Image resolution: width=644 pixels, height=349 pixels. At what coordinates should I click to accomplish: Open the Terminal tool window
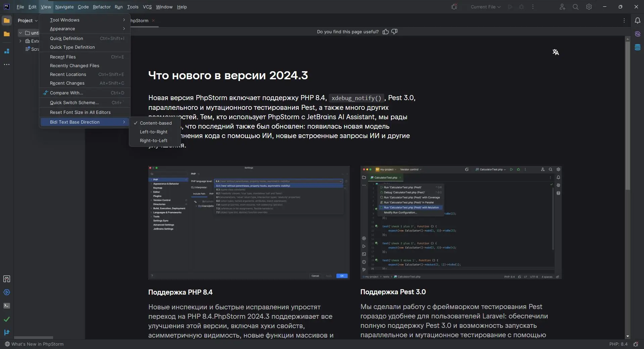click(x=7, y=306)
